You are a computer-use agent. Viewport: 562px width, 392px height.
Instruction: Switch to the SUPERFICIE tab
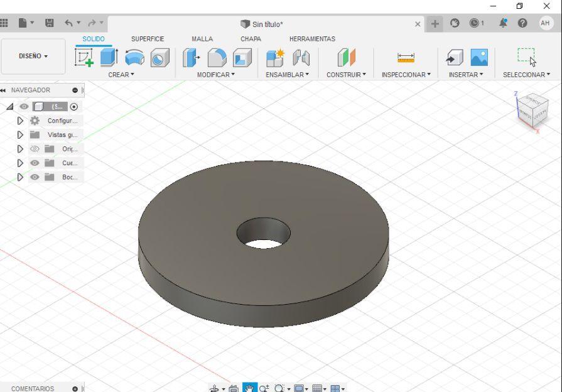[x=148, y=39]
